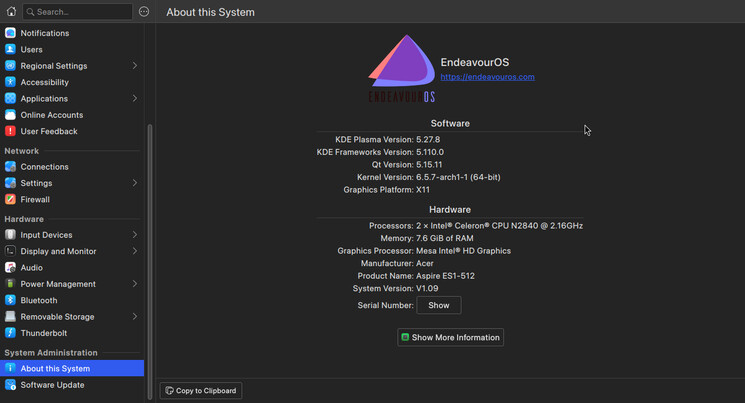This screenshot has height=403, width=745.
Task: Expand Applications using its chevron
Action: (135, 98)
